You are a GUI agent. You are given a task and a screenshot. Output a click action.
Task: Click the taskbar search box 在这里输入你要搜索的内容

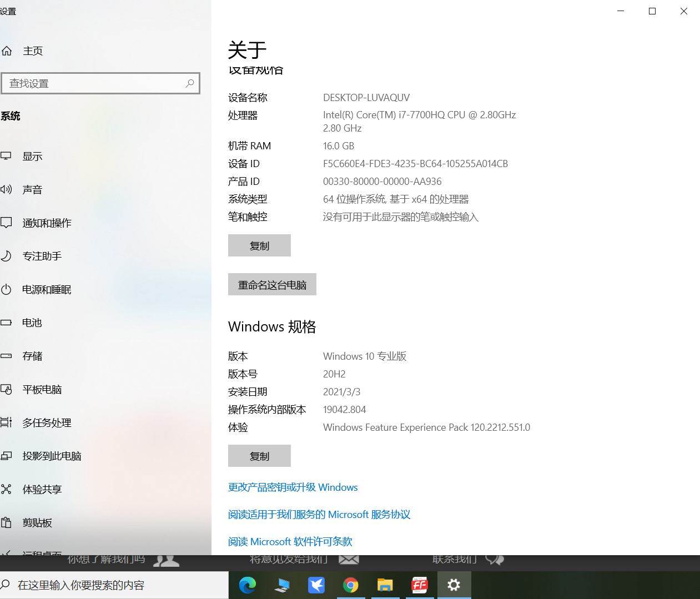(x=114, y=585)
